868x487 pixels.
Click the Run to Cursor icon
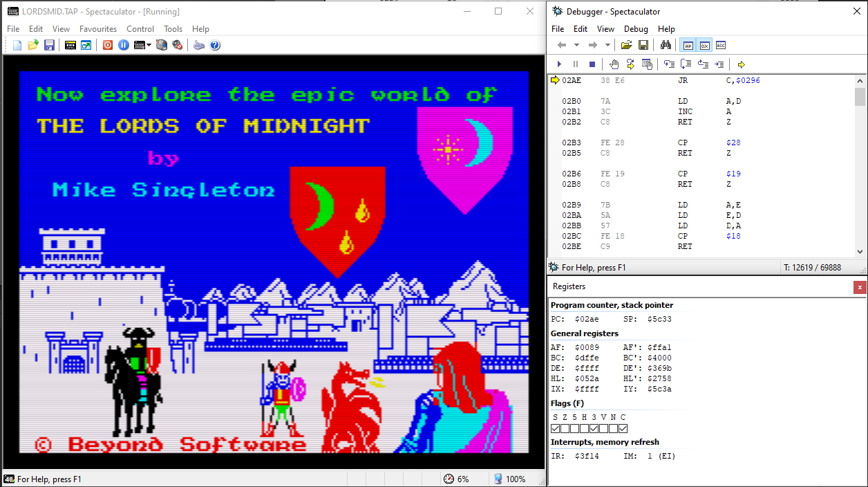[x=719, y=64]
